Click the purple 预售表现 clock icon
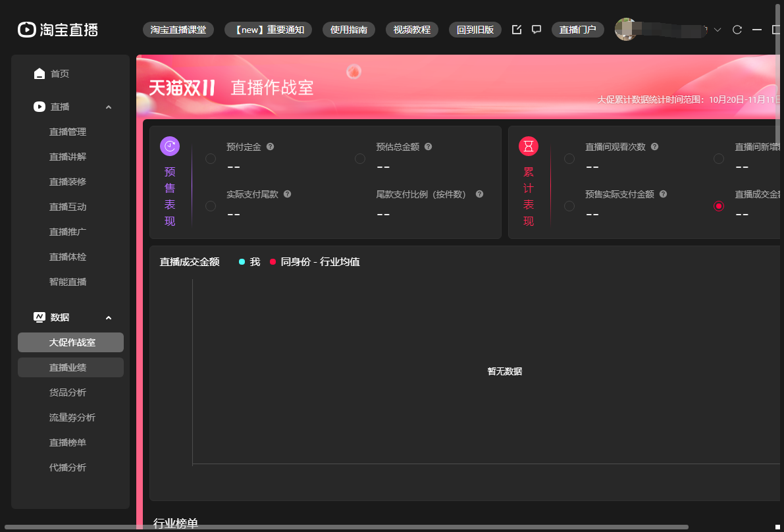The height and width of the screenshot is (532, 784). 170,146
